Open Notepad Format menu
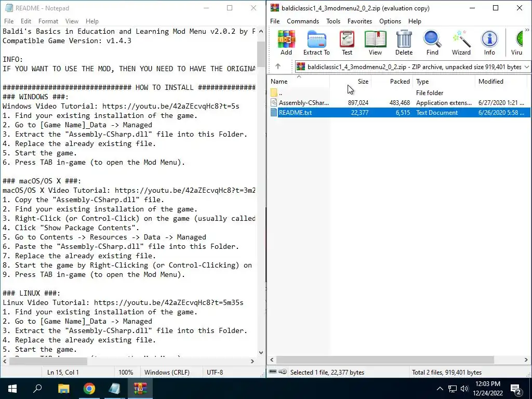 pyautogui.click(x=48, y=21)
